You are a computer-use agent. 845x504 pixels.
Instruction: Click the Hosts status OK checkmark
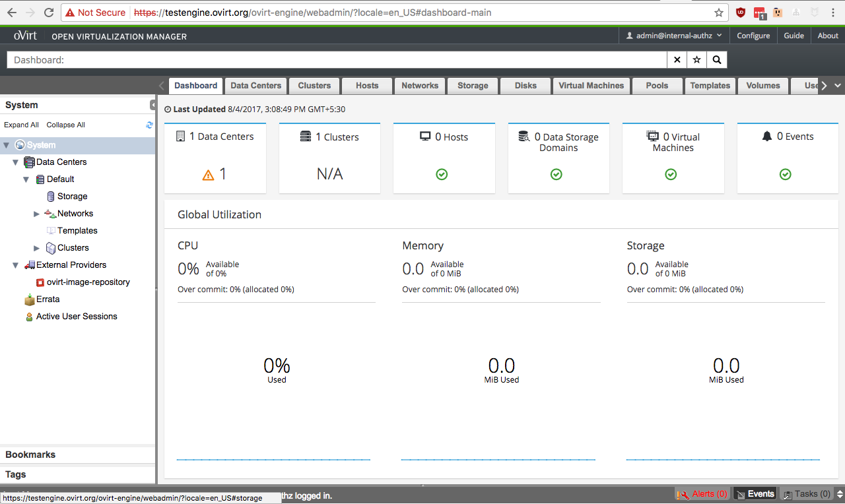click(x=442, y=174)
